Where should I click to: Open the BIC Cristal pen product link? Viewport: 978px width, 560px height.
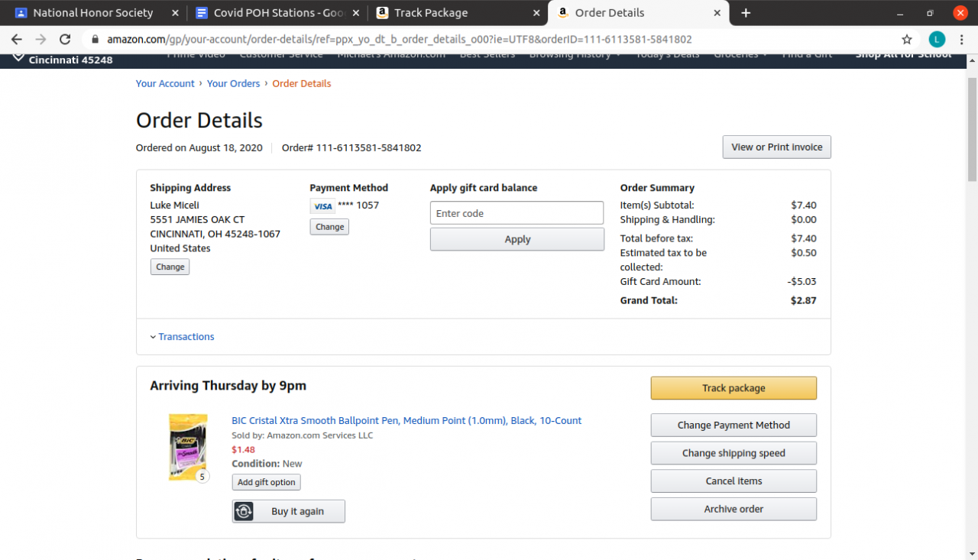pos(406,421)
